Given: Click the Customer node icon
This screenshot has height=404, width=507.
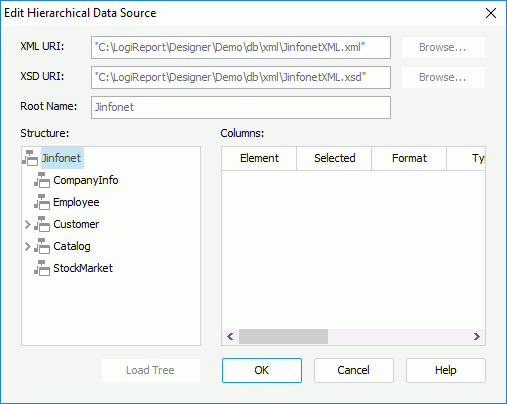Looking at the screenshot, I should 42,224.
